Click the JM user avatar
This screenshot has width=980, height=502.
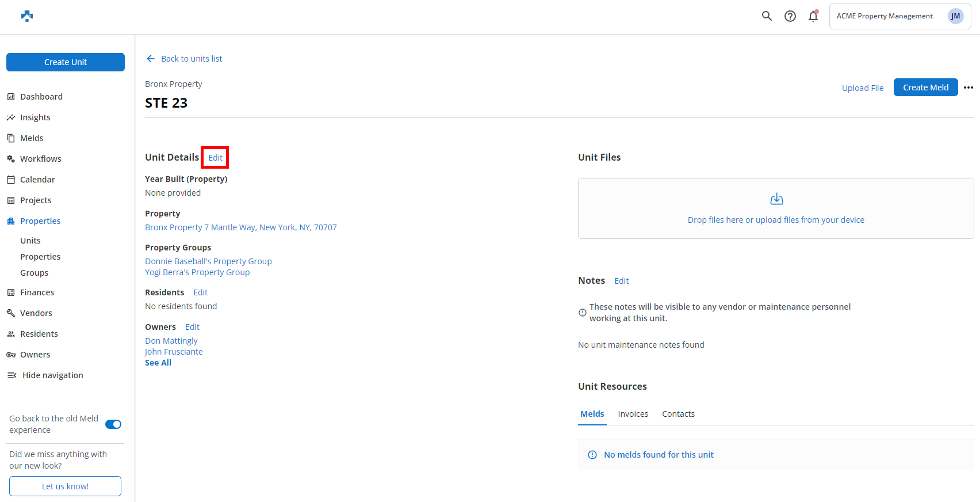click(955, 16)
